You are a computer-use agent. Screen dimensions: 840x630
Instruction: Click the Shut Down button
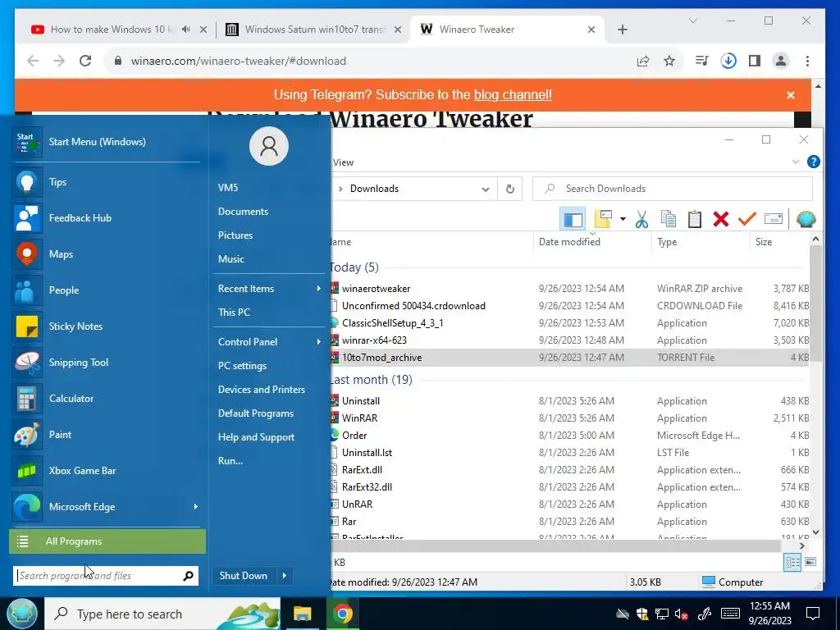243,576
